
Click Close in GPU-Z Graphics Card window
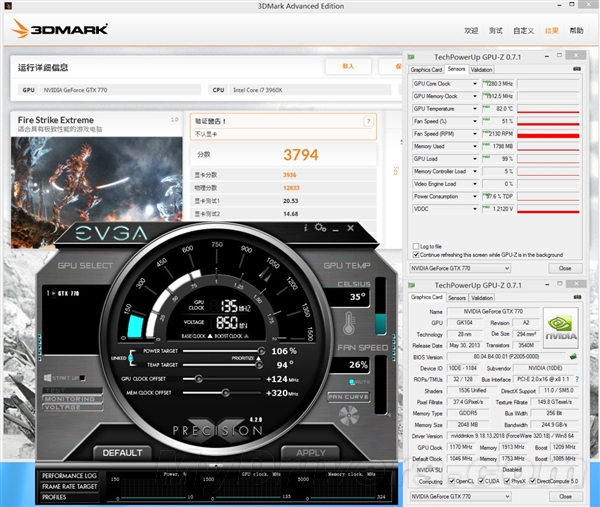(x=565, y=496)
